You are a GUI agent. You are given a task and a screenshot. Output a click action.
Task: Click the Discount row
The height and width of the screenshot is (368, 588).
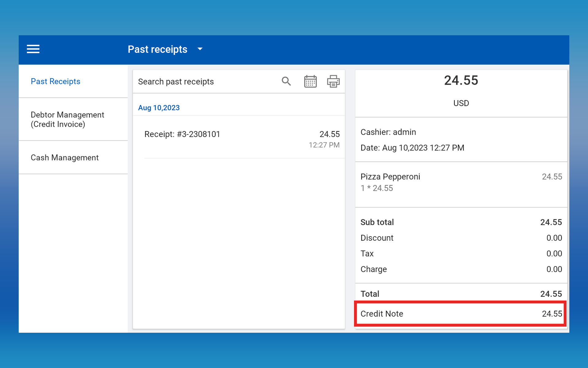click(x=461, y=238)
